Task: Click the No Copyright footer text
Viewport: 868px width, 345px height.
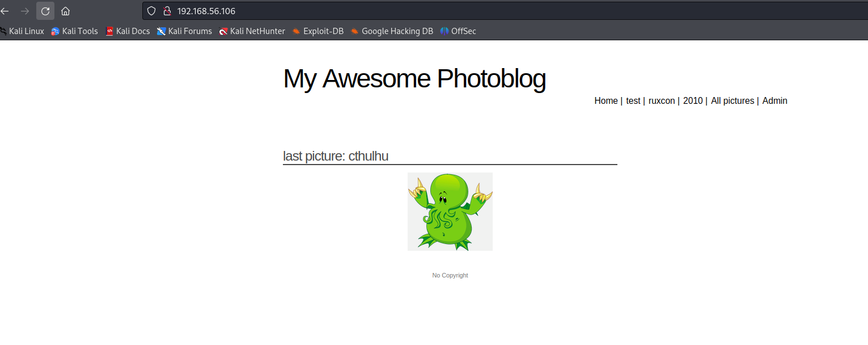Action: pyautogui.click(x=450, y=275)
